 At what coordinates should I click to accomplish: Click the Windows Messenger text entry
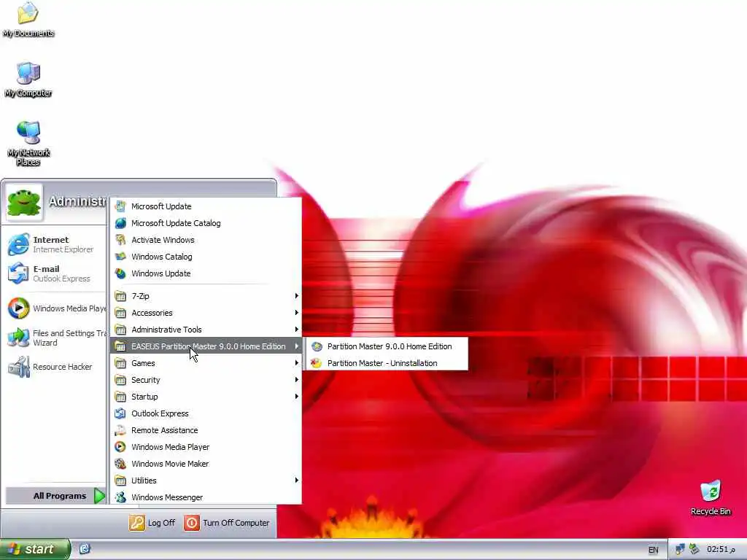[x=167, y=497]
